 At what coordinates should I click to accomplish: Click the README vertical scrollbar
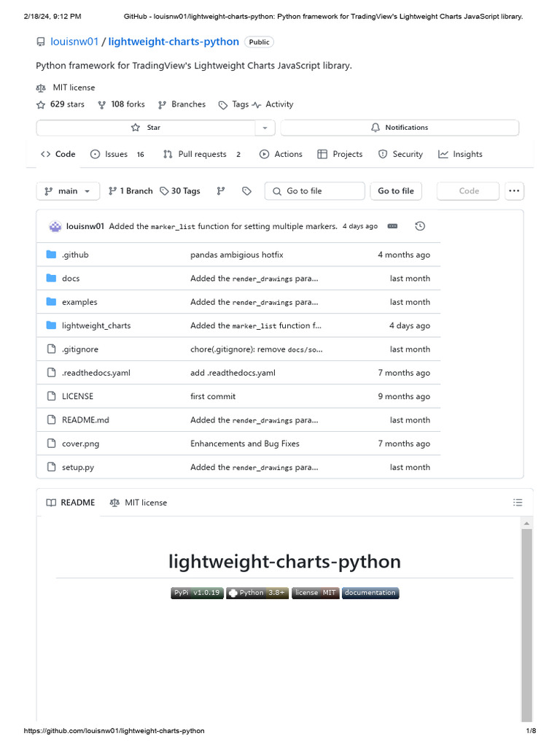coord(526,620)
